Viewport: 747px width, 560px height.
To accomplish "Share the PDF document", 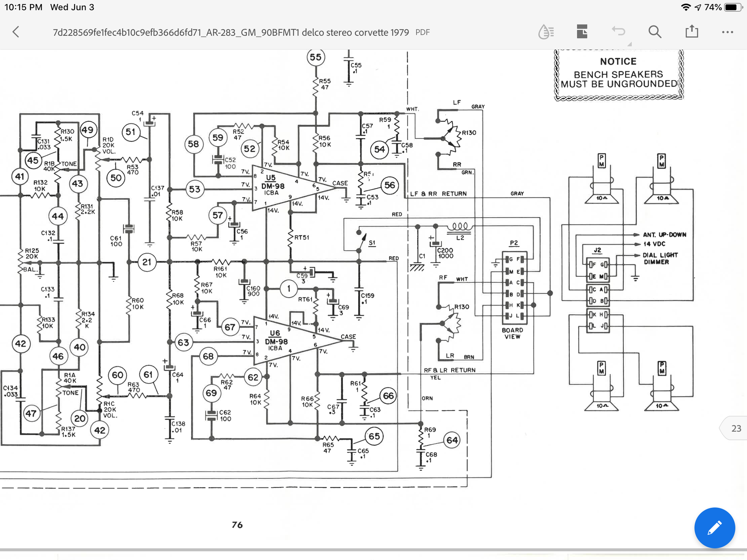I will point(692,31).
